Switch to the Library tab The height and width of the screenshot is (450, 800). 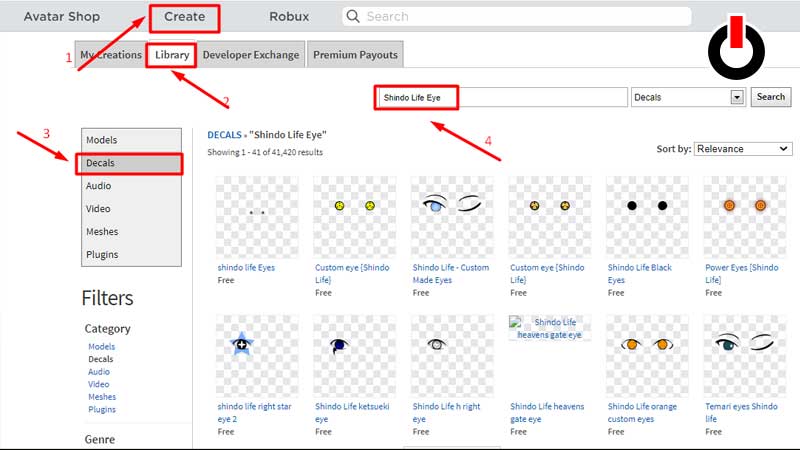(172, 55)
